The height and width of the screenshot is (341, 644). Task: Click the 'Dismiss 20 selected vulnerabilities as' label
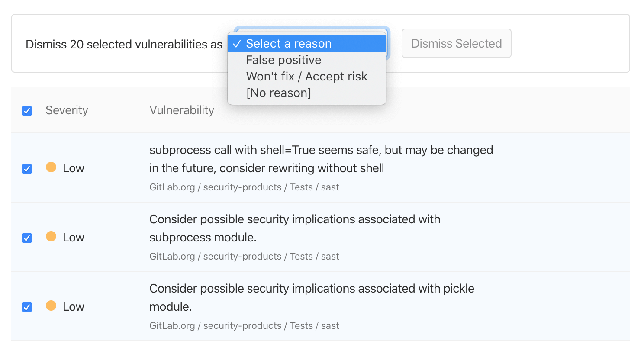pyautogui.click(x=124, y=44)
